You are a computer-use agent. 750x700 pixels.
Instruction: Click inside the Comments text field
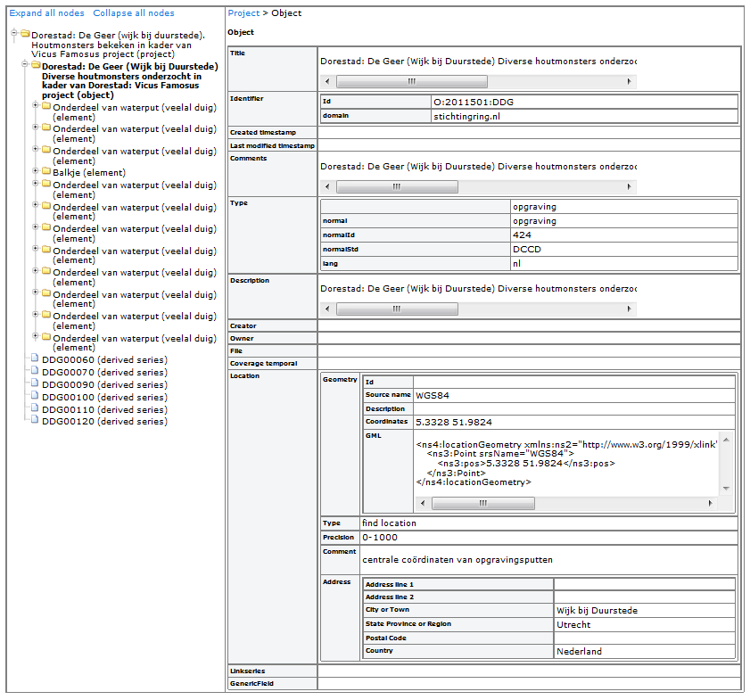click(x=478, y=167)
